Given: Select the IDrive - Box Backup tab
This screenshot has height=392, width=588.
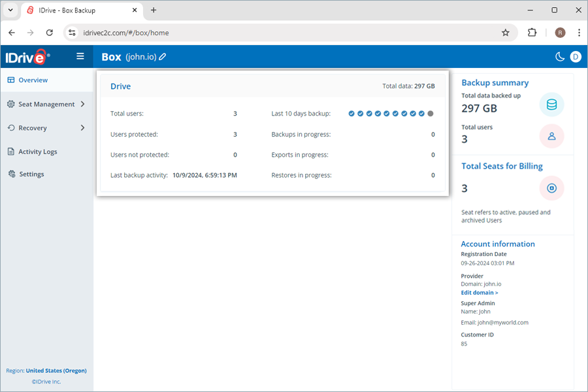Looking at the screenshot, I should (x=82, y=10).
